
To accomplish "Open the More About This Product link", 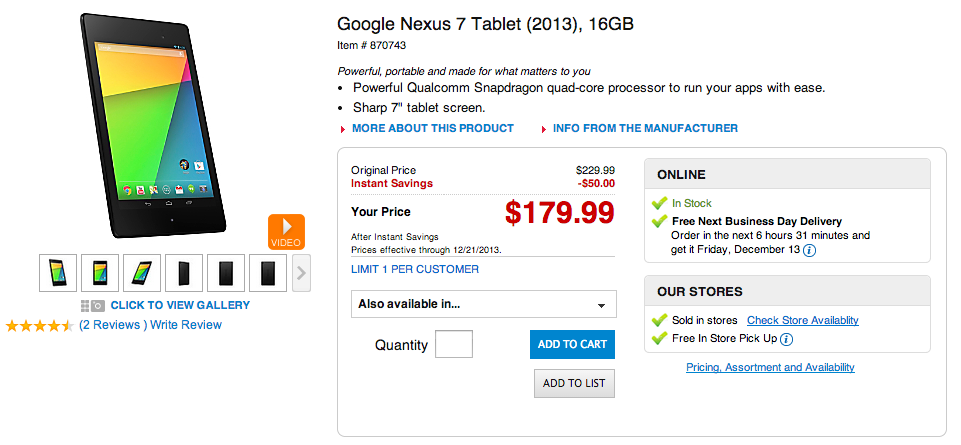I will [432, 128].
